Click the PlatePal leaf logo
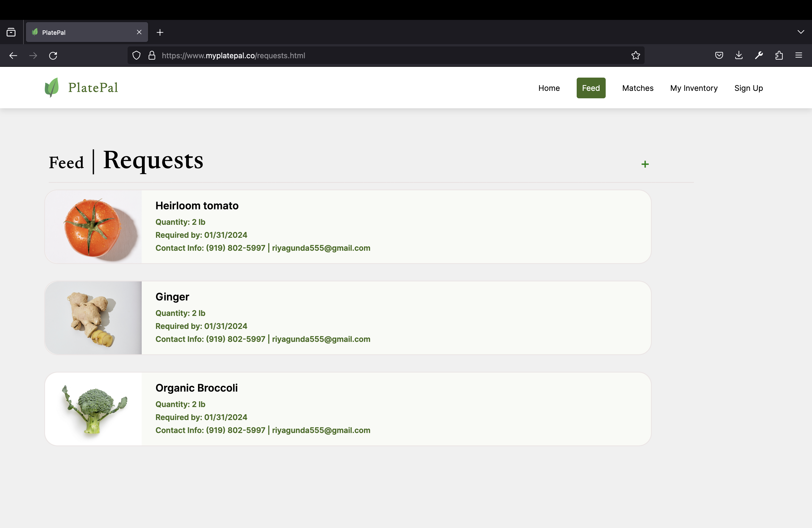The image size is (812, 528). [52, 88]
